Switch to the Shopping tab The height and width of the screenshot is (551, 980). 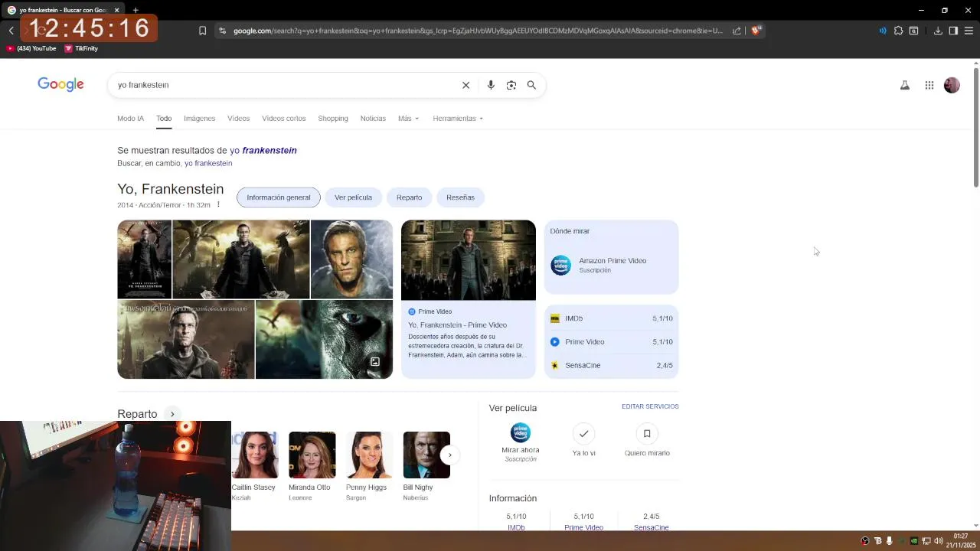(x=333, y=119)
